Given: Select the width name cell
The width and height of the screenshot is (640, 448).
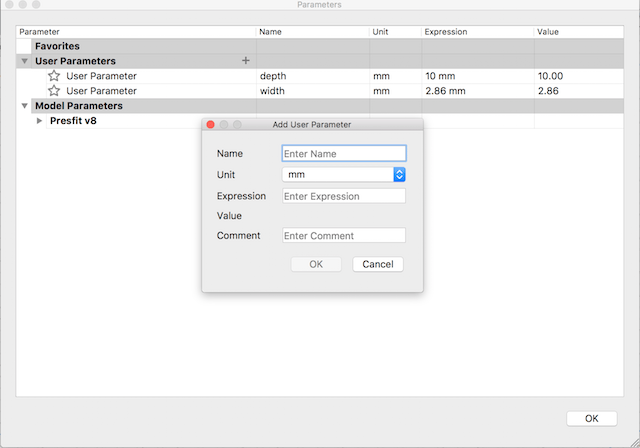Looking at the screenshot, I should point(313,91).
